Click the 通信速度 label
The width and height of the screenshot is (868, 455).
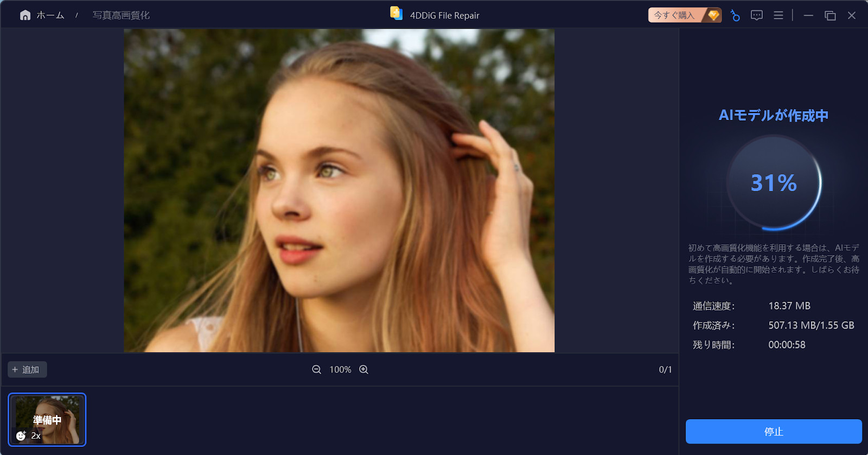coord(713,306)
